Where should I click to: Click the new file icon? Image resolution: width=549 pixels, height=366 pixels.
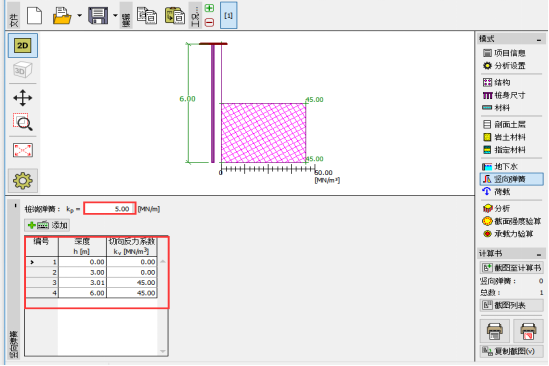click(34, 16)
